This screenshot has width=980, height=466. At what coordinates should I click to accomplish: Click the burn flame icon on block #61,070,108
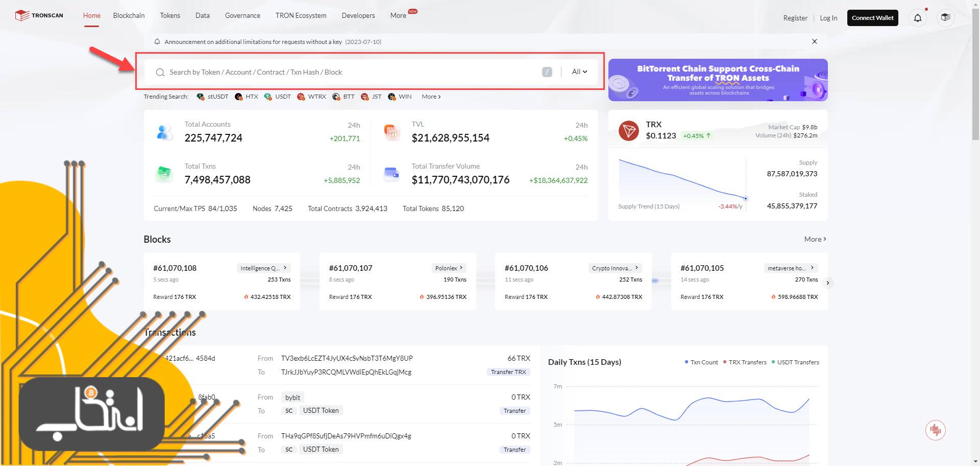click(246, 297)
